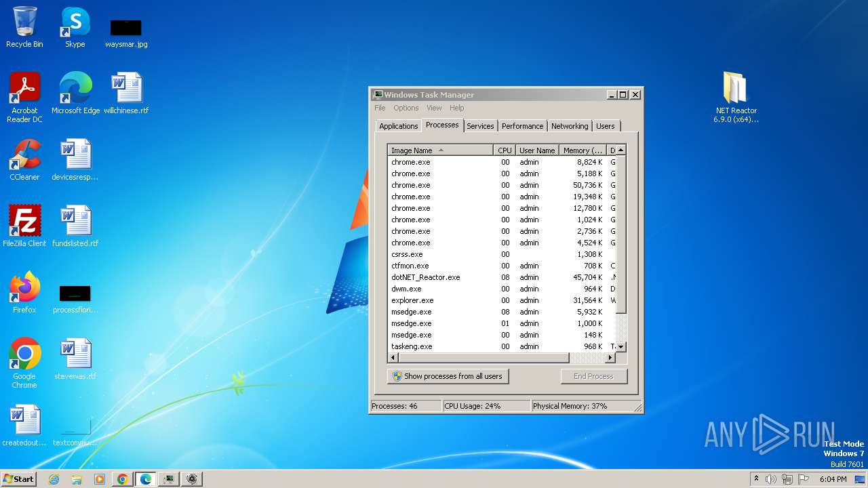Click the taskbar clock showing 6:04 PM
The height and width of the screenshot is (488, 868).
[833, 479]
